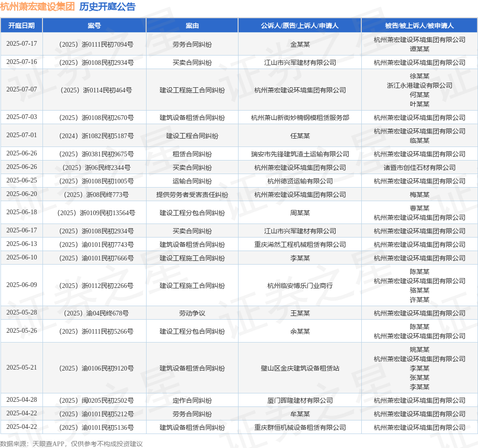Select case number (2025)浙0112民初2266号
478x448 pixels.
point(96,286)
